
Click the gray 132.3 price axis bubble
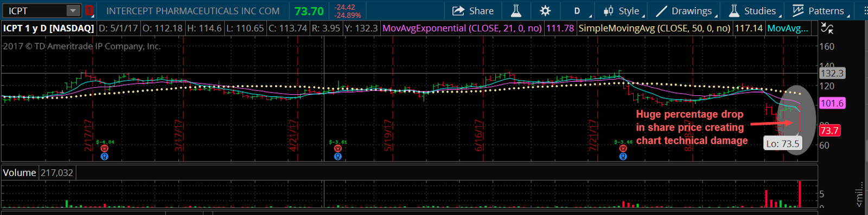pyautogui.click(x=832, y=73)
